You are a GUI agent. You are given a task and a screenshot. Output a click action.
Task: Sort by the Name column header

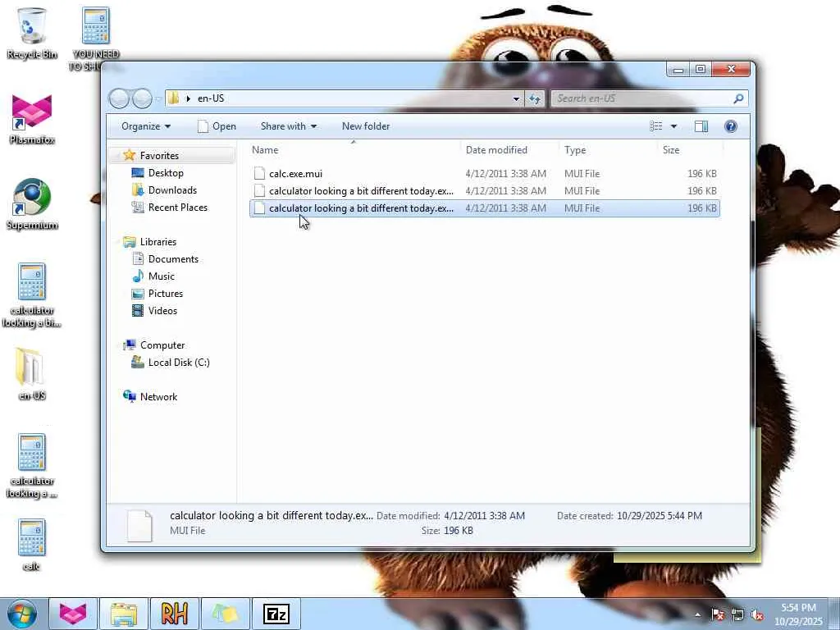[354, 150]
